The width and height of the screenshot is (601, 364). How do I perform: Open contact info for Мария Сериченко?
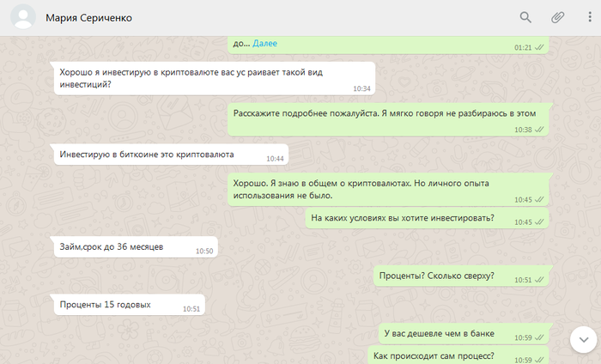point(89,18)
